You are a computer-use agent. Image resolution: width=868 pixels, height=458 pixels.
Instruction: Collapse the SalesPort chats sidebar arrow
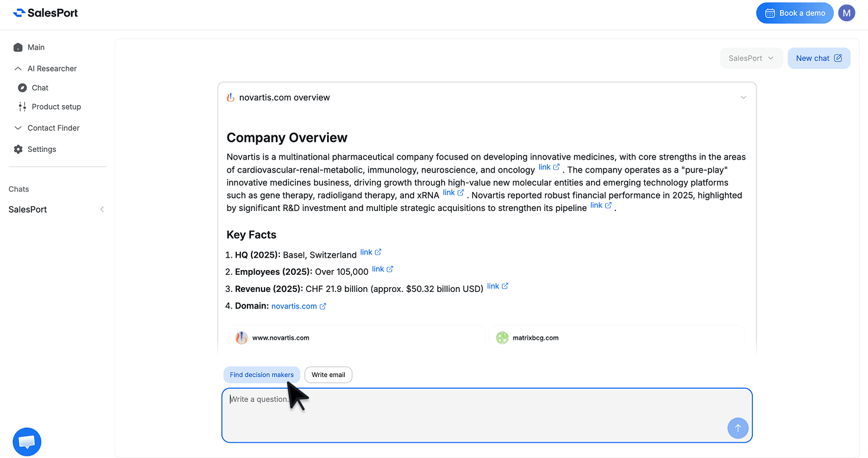102,209
